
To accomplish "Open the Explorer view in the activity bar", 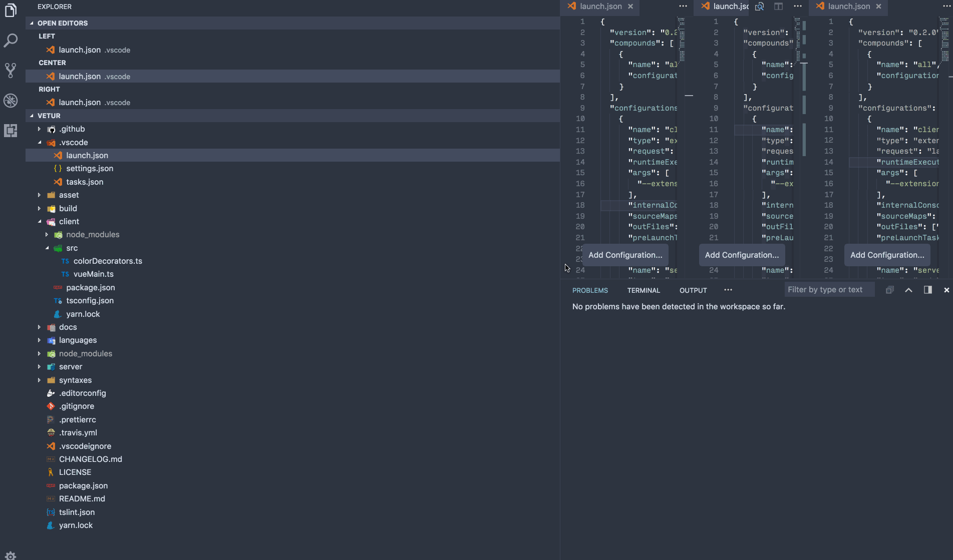I will [x=11, y=10].
